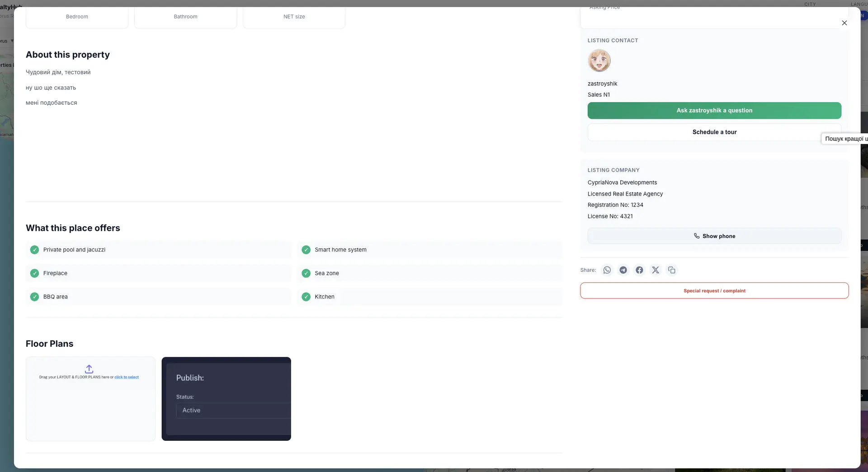Copy listing link icon
Viewport: 868px width, 472px height.
[672, 270]
